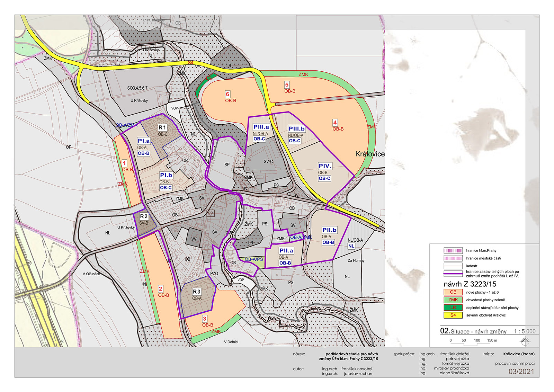Screen dimensions: 554x392
Task: Click the dark green LR legend swatch
Action: pyautogui.click(x=453, y=308)
